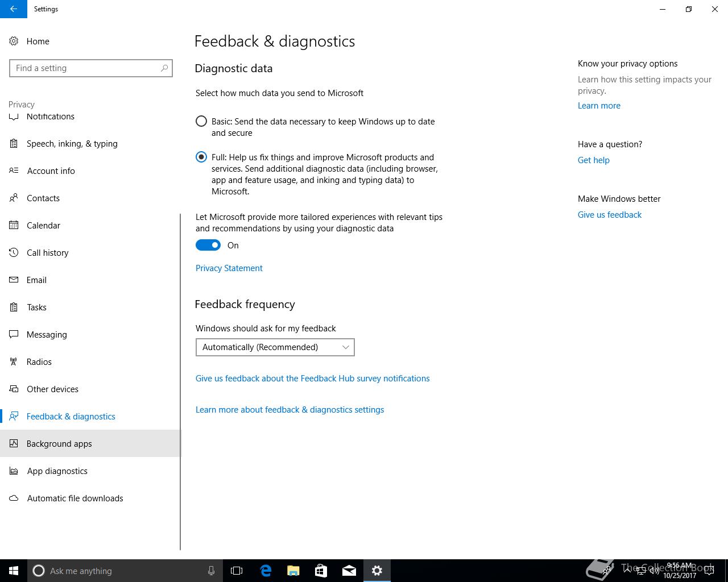Click the sidebar vertical scrollbar
Viewport: 728px width, 582px height.
click(x=180, y=382)
